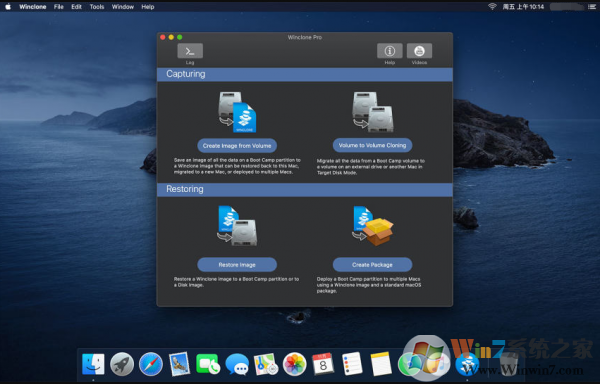Click the Create Package box icon
This screenshot has width=600, height=384.
(x=373, y=226)
